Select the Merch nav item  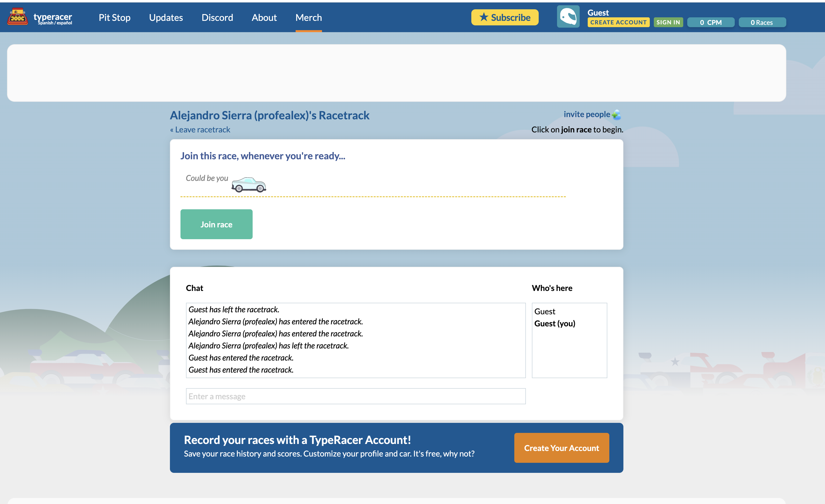(309, 17)
